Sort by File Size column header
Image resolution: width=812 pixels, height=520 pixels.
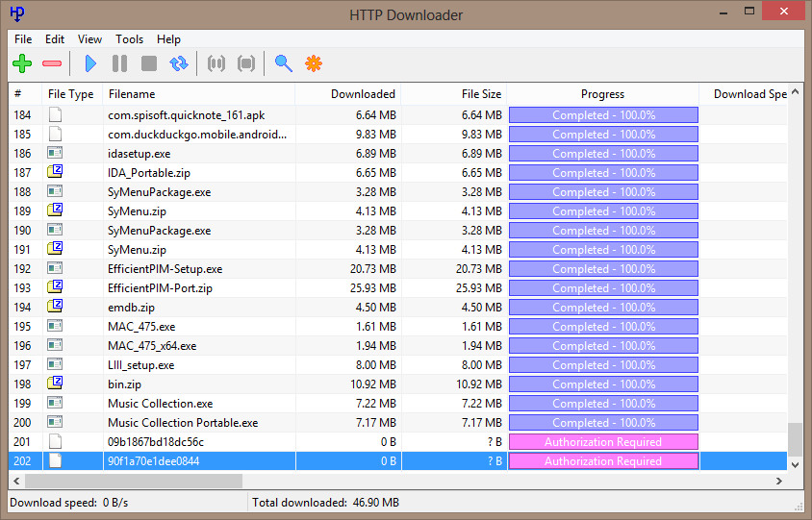(x=454, y=94)
